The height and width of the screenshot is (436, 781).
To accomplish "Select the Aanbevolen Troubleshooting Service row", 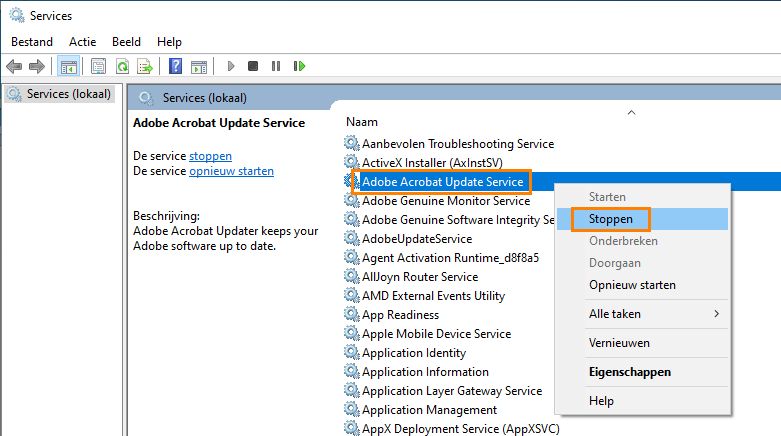I will click(x=457, y=144).
